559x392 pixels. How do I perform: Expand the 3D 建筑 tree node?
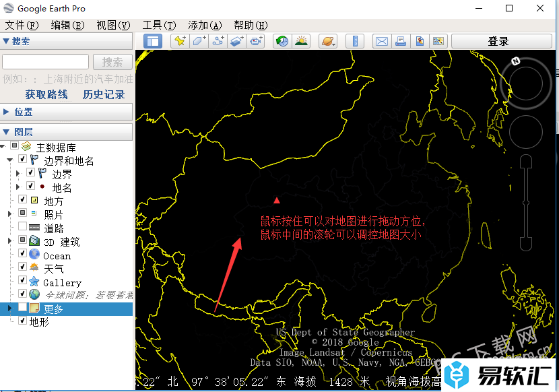(10, 240)
